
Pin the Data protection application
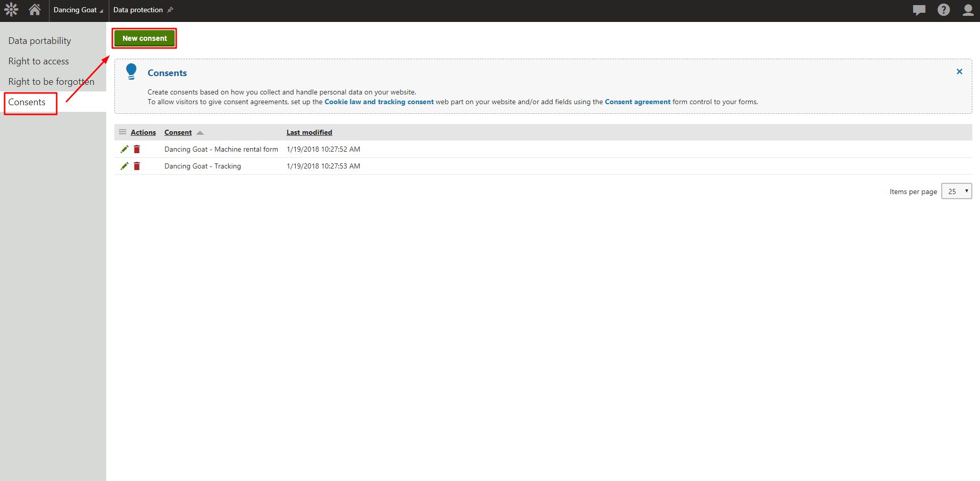[x=171, y=10]
